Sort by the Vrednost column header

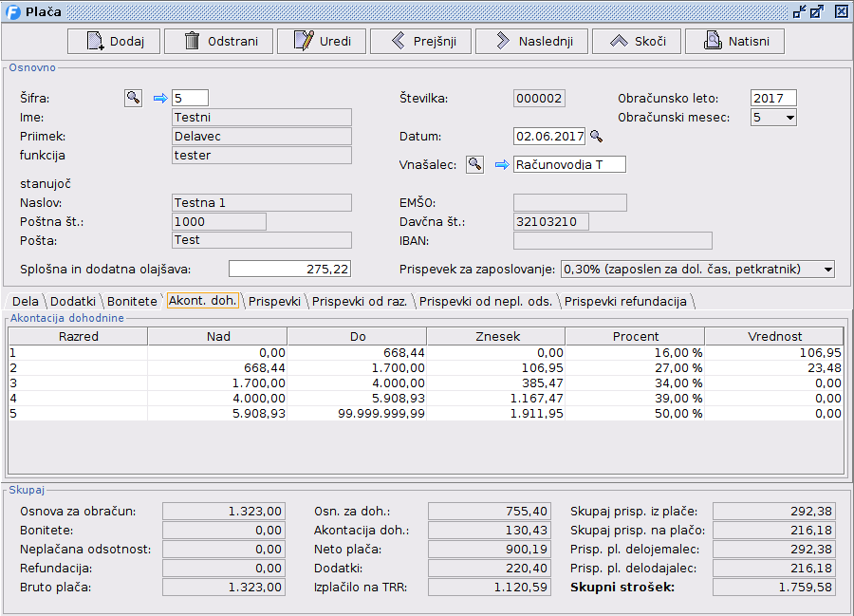[774, 337]
